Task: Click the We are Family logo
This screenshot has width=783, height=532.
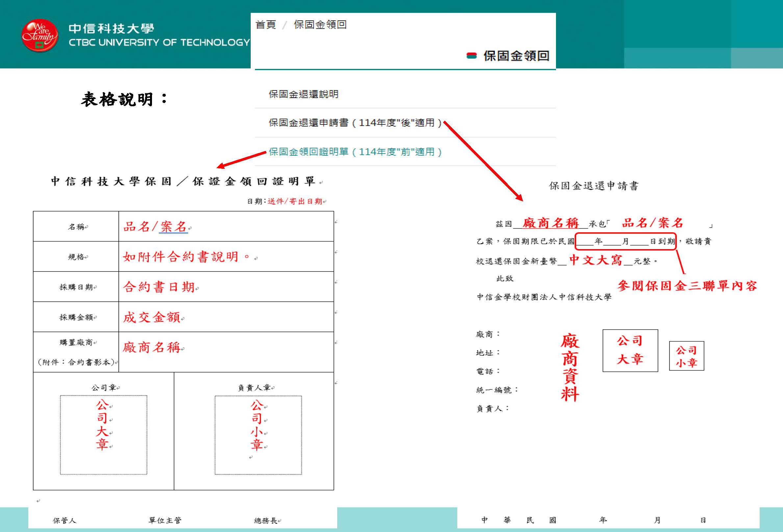Action: [40, 36]
